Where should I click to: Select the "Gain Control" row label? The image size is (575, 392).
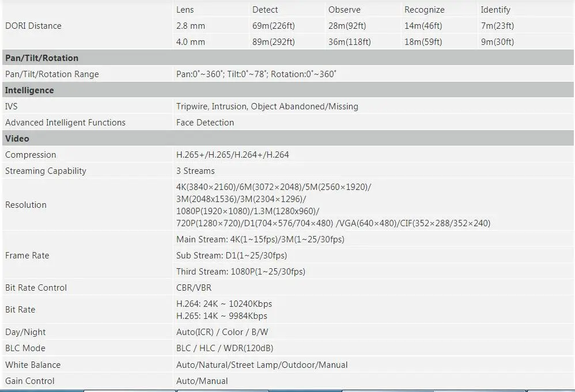pos(30,381)
